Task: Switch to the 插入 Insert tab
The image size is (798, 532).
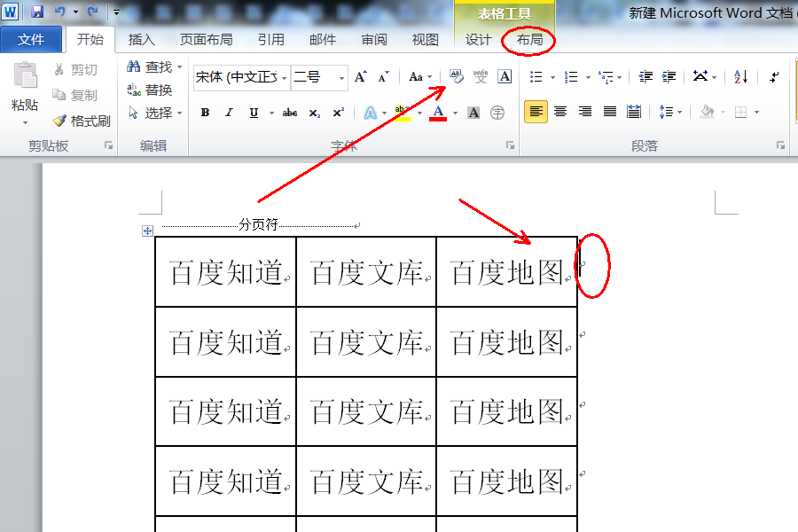Action: [141, 40]
